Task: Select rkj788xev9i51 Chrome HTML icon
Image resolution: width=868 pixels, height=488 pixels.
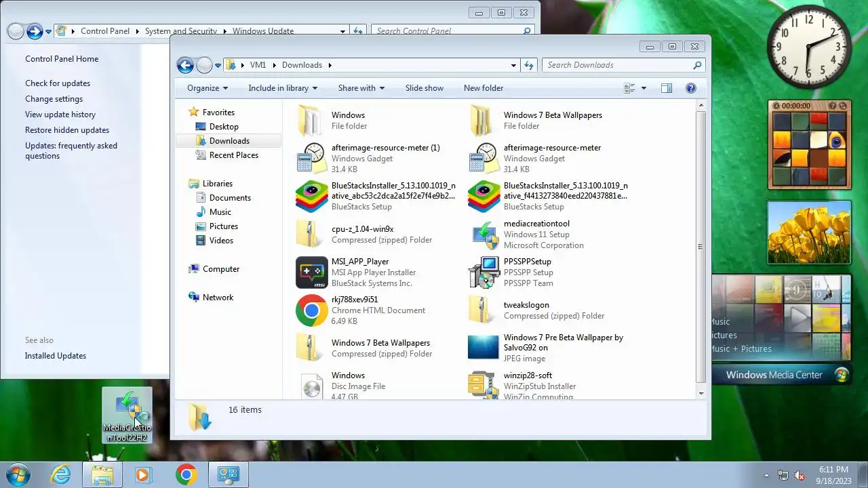Action: coord(311,310)
